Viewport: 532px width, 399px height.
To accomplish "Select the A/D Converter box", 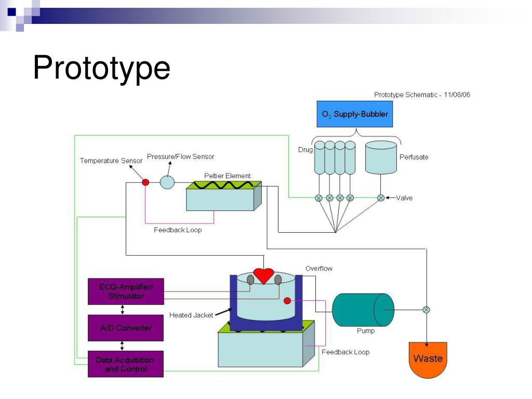I will (126, 328).
